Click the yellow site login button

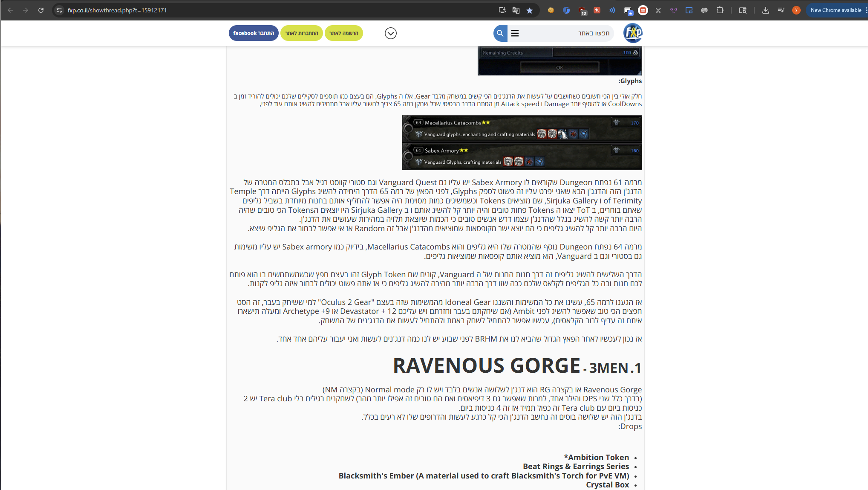click(x=302, y=33)
